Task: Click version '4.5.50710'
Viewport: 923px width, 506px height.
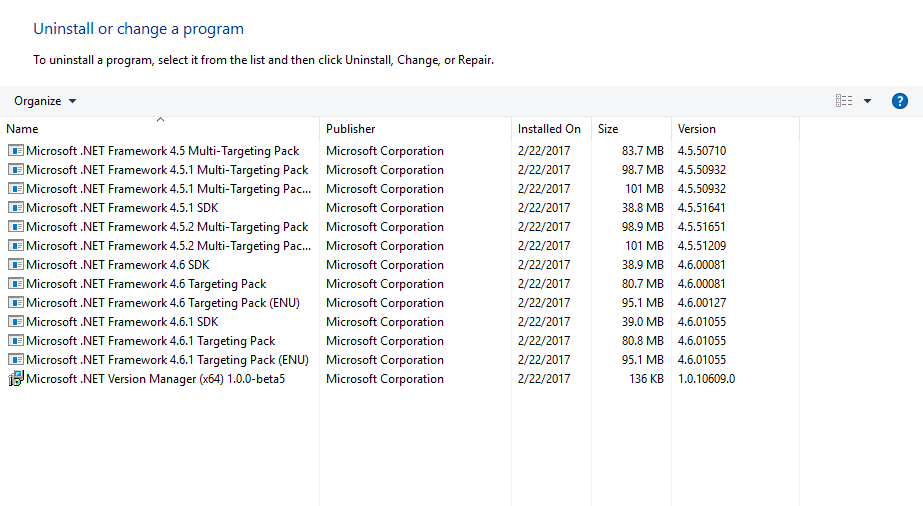Action: pyautogui.click(x=702, y=151)
